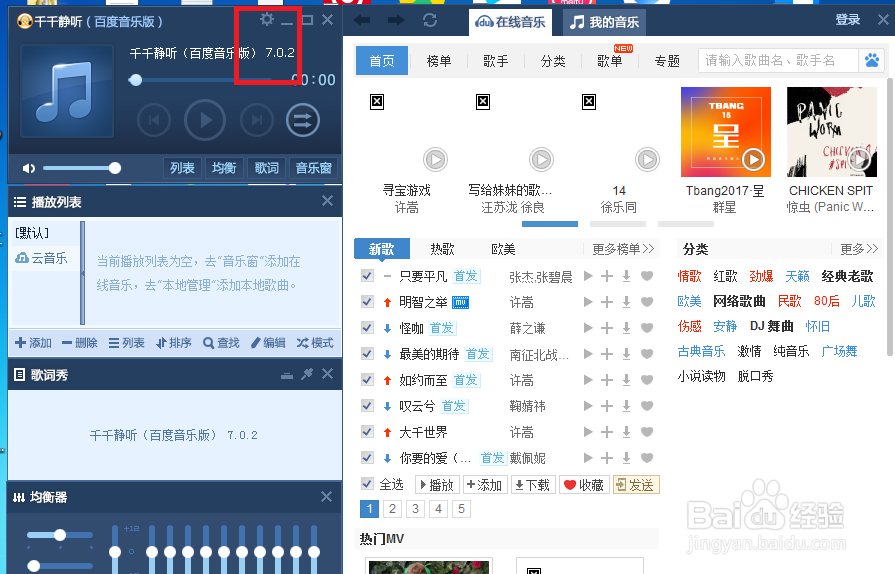The width and height of the screenshot is (895, 574).
Task: Uncheck the 大千世界 song checkbox
Action: pos(367,431)
